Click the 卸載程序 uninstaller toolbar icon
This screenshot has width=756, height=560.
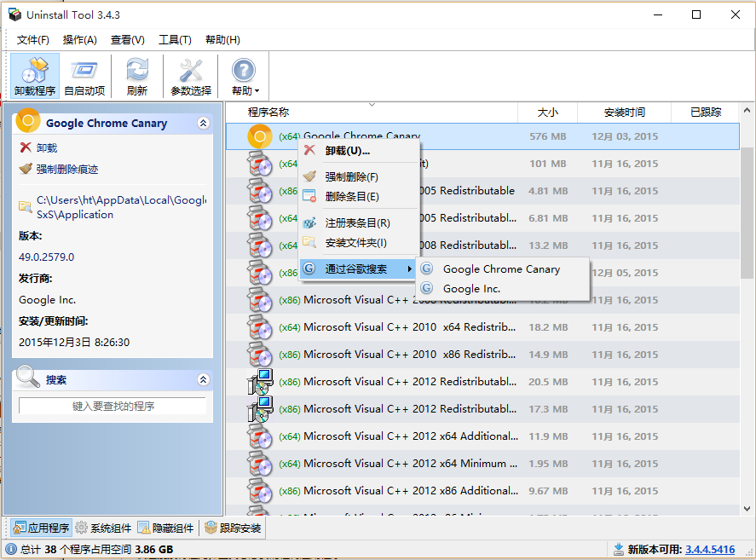[35, 77]
